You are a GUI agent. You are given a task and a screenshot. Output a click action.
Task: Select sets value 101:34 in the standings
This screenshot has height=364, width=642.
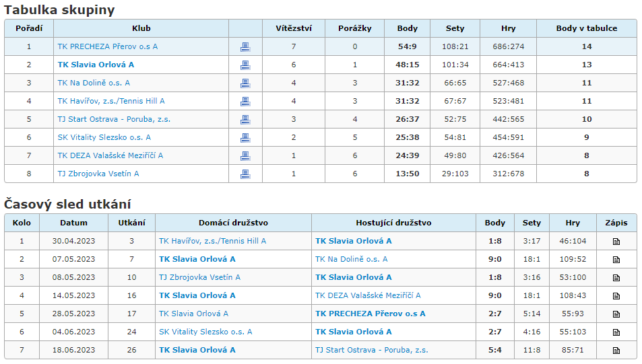[x=455, y=65]
